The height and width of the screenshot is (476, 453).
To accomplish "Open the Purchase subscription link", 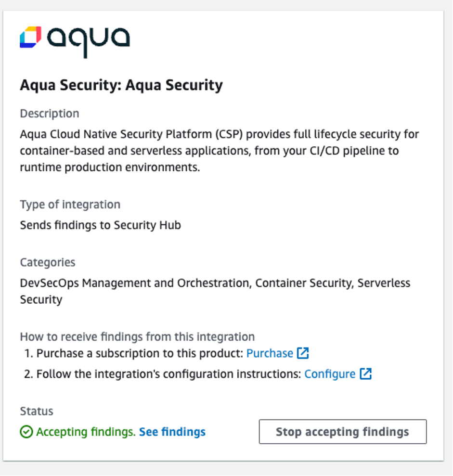I will (270, 353).
